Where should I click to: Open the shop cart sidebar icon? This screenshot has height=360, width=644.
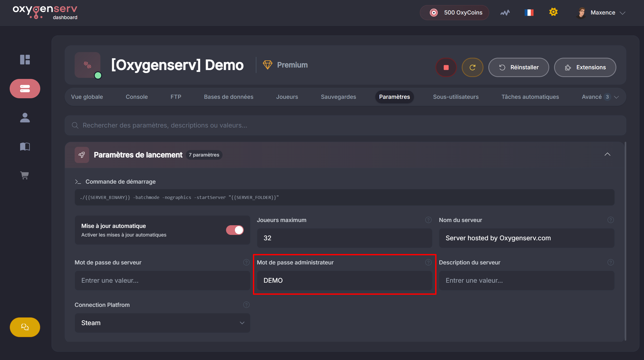tap(25, 175)
